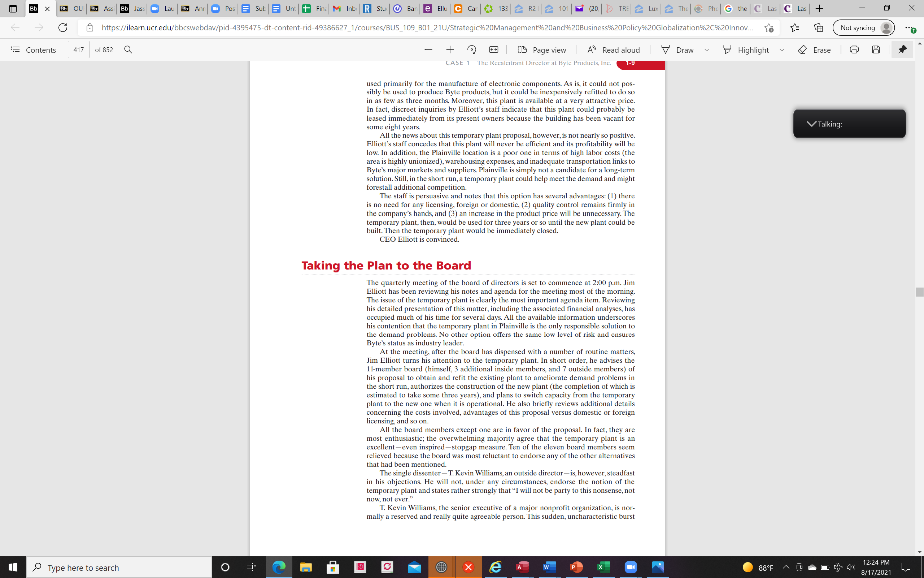Collapse the Talking panel chevron
Image resolution: width=924 pixels, height=578 pixels.
[x=811, y=124]
